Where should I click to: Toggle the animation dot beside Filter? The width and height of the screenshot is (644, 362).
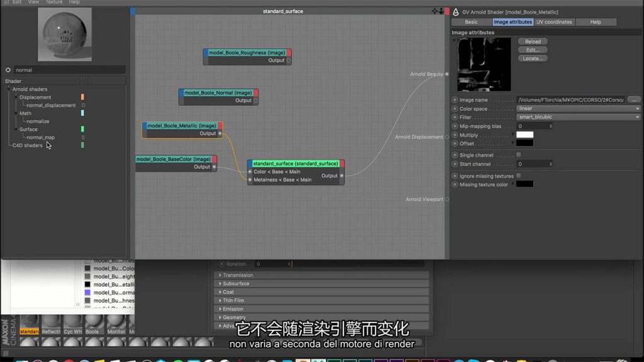pos(455,118)
